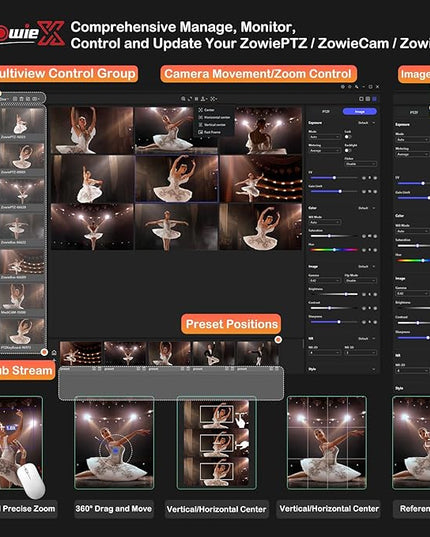Viewport: 430px width, 537px height.
Task: Click the decrease icon beside the EV slider
Action: point(364,178)
